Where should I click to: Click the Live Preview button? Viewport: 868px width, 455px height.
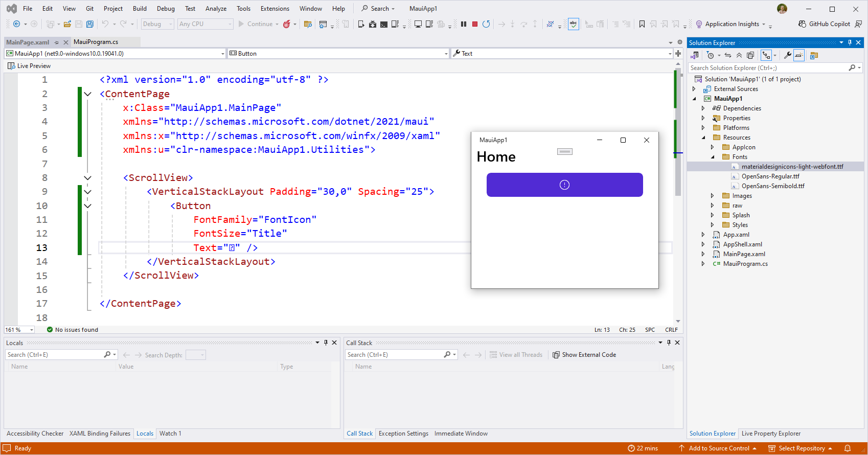(x=29, y=66)
